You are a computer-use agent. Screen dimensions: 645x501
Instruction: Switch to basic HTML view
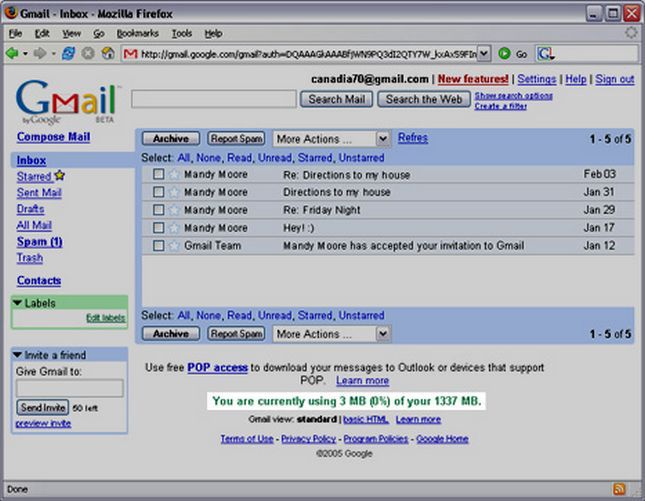pyautogui.click(x=366, y=420)
